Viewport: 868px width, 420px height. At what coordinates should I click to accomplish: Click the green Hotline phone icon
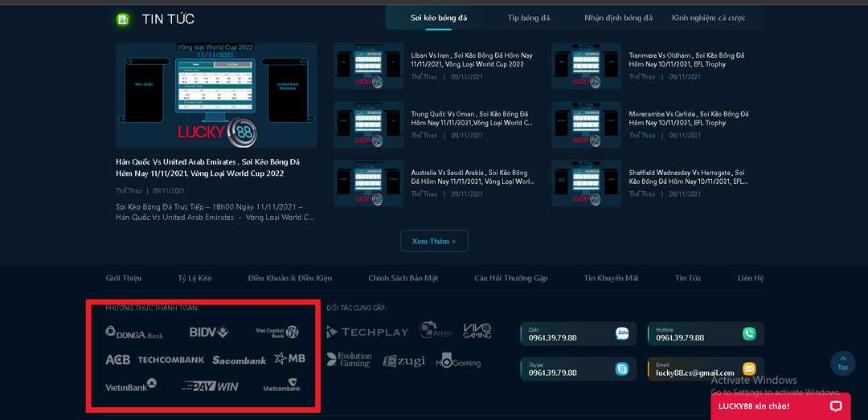pyautogui.click(x=749, y=333)
